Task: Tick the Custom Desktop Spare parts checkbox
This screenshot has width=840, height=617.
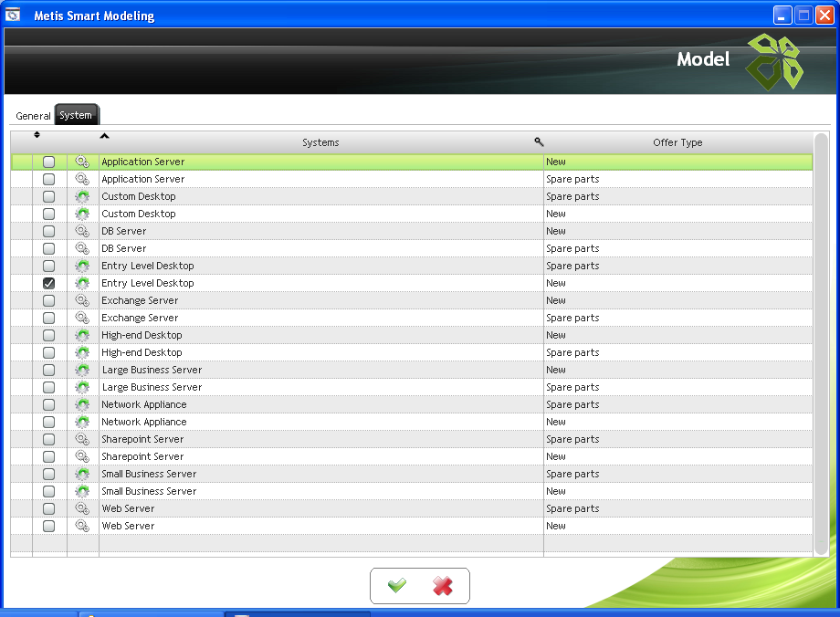Action: coord(48,196)
